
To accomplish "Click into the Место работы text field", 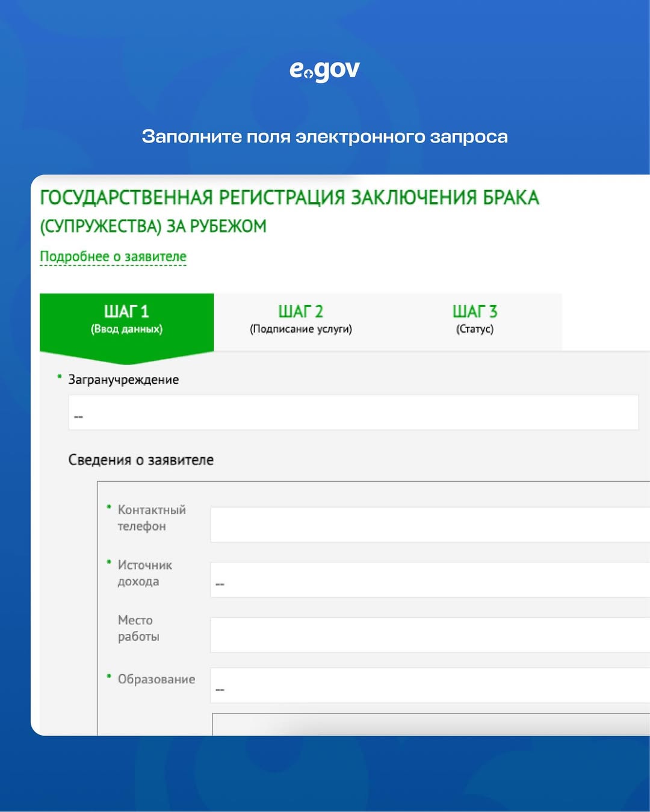I will coord(430,635).
